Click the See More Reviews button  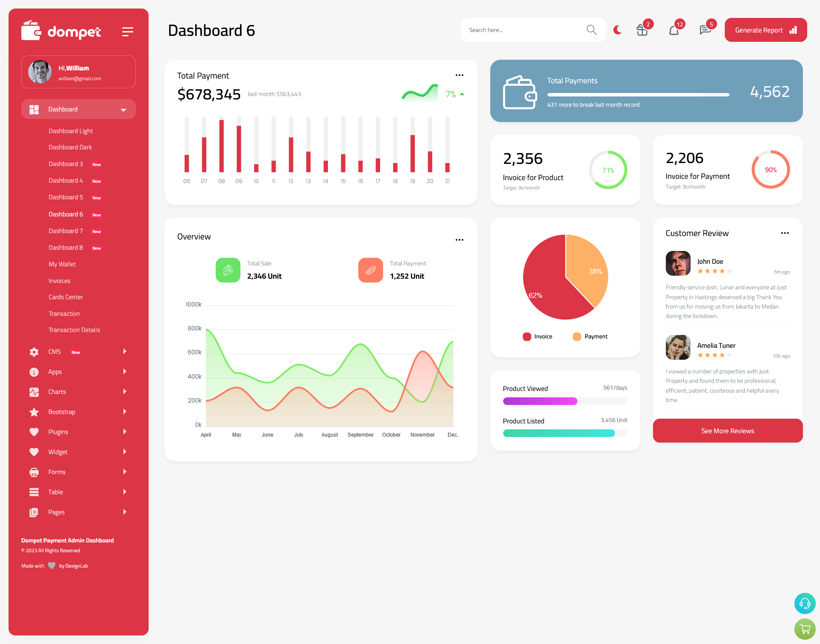(727, 431)
